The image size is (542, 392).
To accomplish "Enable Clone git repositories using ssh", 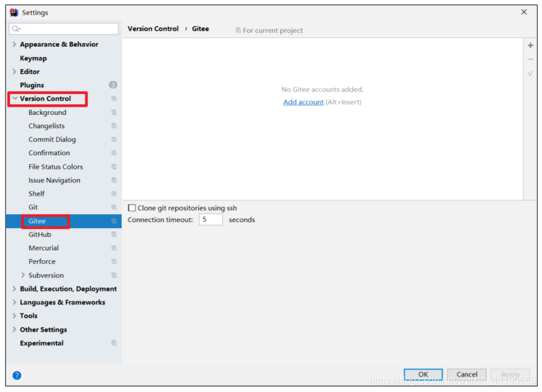I will pos(132,208).
